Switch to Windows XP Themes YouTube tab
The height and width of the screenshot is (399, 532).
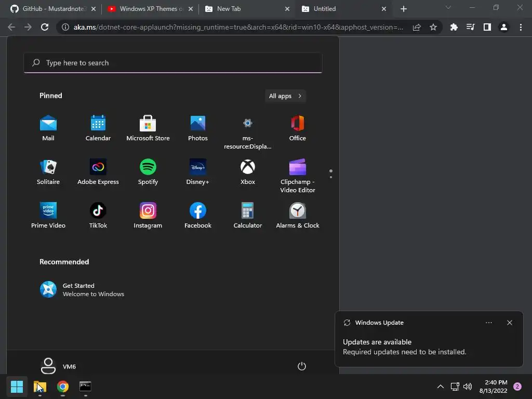(146, 9)
